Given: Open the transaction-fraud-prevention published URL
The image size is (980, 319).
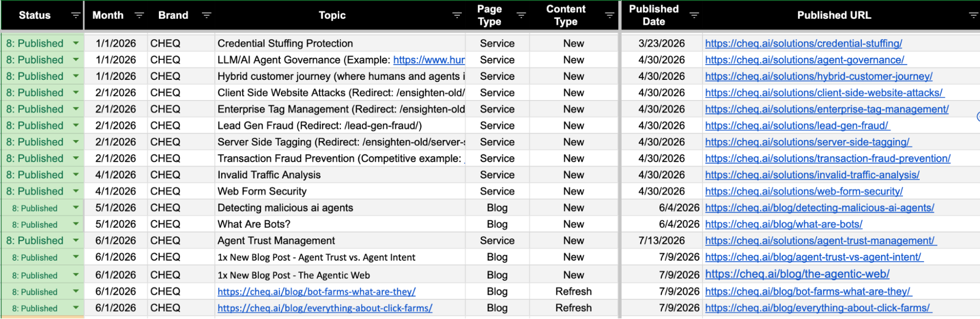Looking at the screenshot, I should point(828,158).
